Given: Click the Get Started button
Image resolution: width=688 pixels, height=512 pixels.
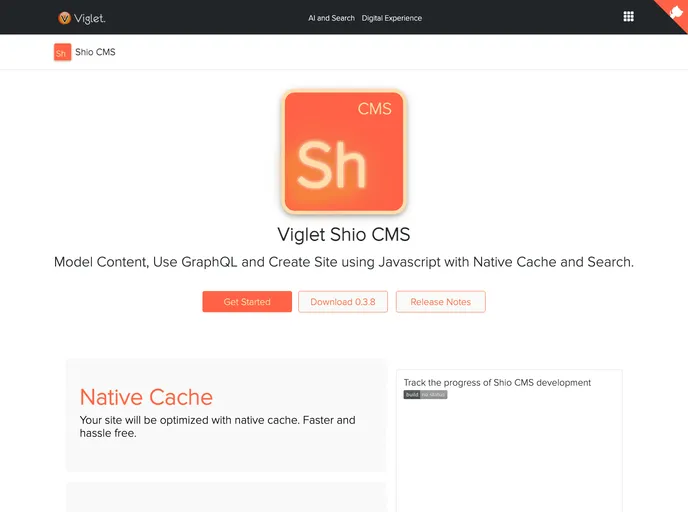Looking at the screenshot, I should click(x=247, y=302).
